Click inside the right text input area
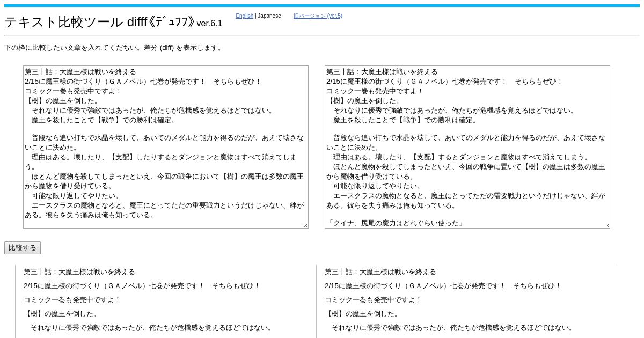The width and height of the screenshot is (644, 338). (467, 147)
